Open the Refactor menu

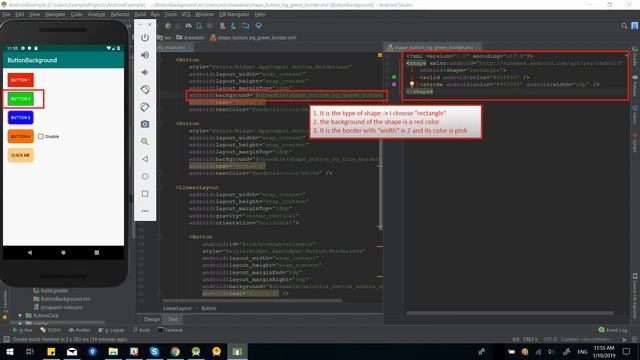pos(120,14)
